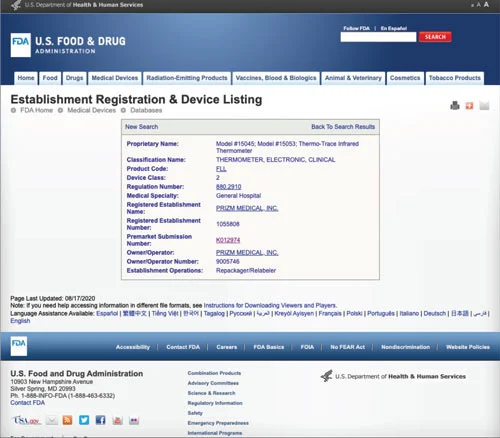Image resolution: width=500 pixels, height=438 pixels.
Task: Click Contact FDA under the address
Action: click(27, 403)
